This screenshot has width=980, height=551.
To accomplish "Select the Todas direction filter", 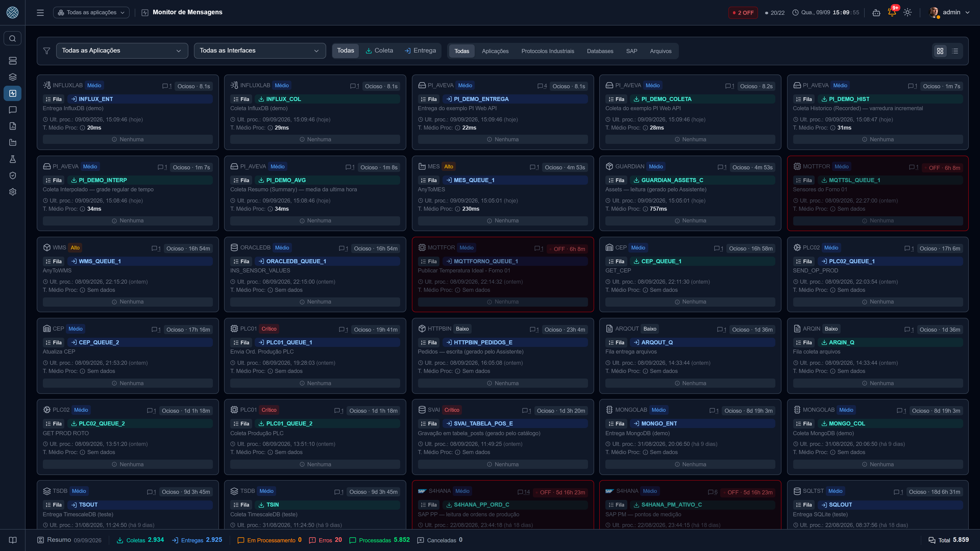I will click(x=346, y=51).
